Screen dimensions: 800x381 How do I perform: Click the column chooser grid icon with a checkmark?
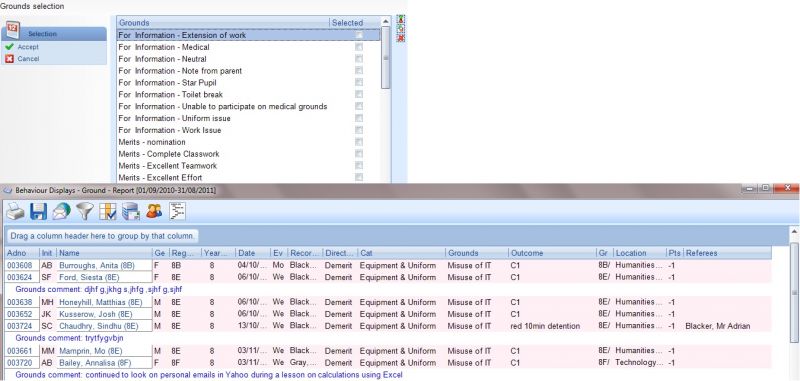point(108,211)
